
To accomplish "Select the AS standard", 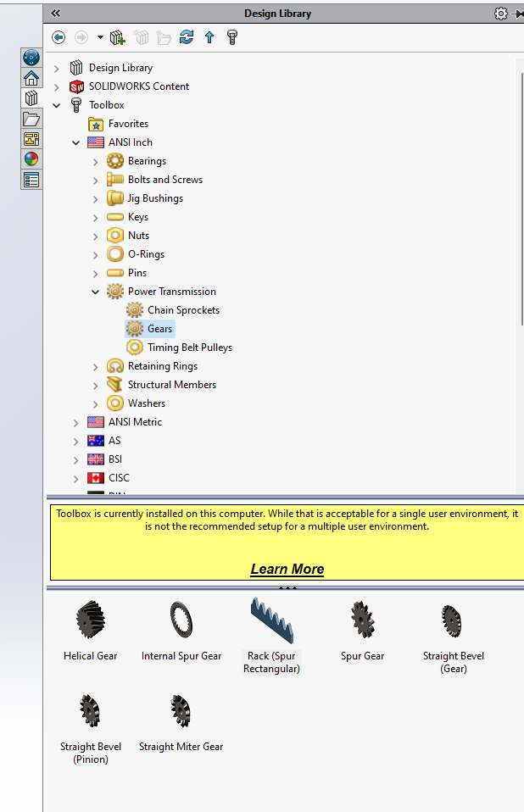I will 114,441.
